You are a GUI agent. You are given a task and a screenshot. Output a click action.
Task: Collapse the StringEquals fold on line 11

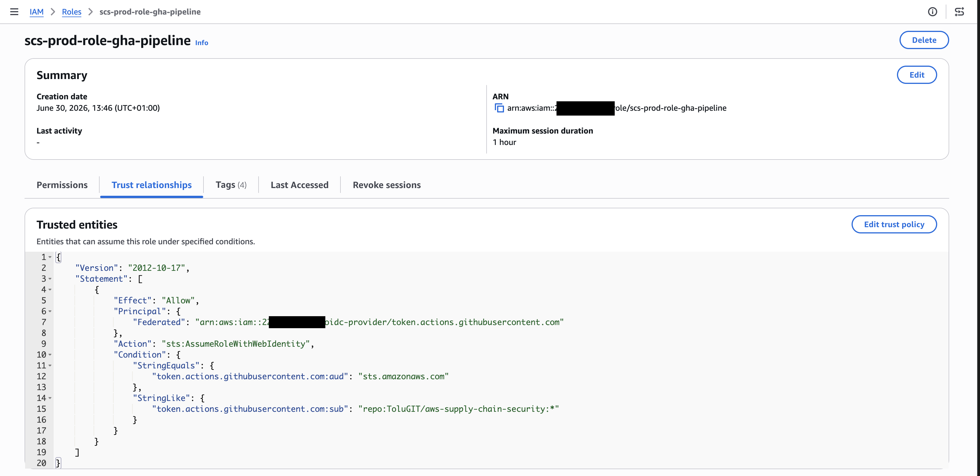50,366
